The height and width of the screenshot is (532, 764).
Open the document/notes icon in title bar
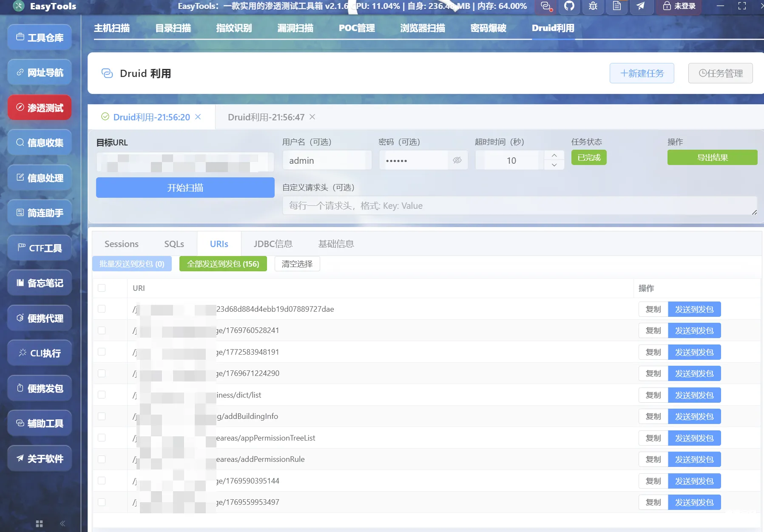617,6
